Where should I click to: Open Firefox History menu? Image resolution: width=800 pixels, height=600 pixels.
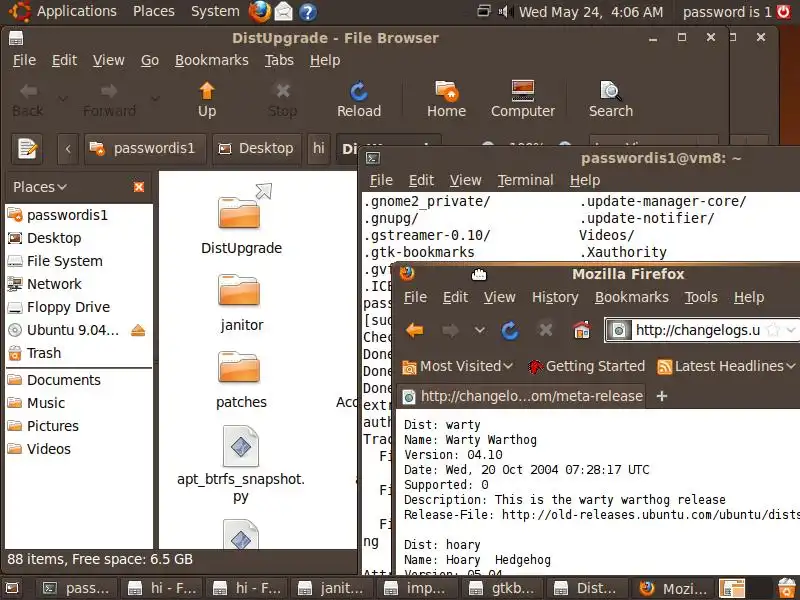tap(555, 297)
